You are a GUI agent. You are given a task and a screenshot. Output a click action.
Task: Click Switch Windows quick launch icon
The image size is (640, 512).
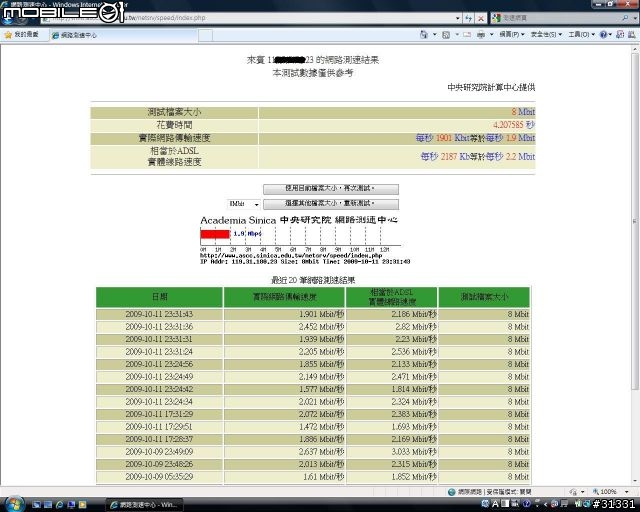47,505
